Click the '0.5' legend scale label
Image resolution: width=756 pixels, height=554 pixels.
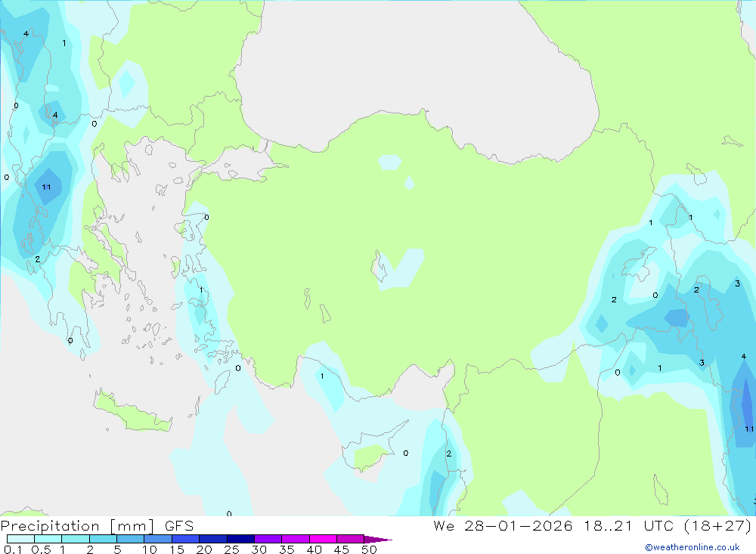click(41, 549)
